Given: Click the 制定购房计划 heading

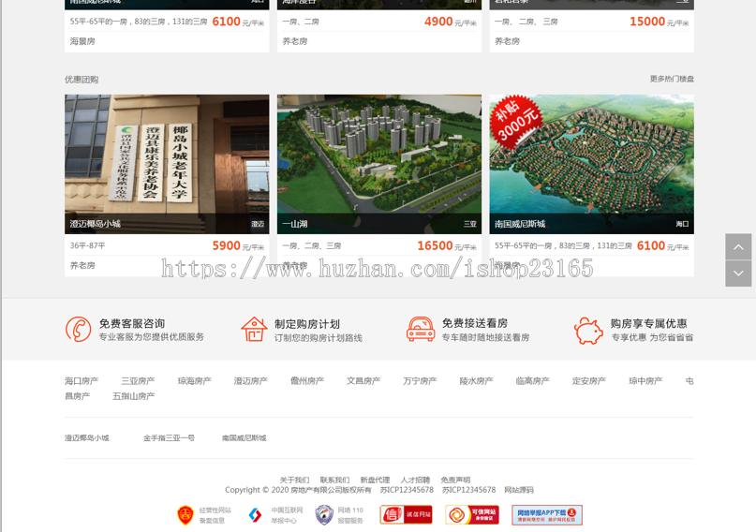Looking at the screenshot, I should coord(307,324).
